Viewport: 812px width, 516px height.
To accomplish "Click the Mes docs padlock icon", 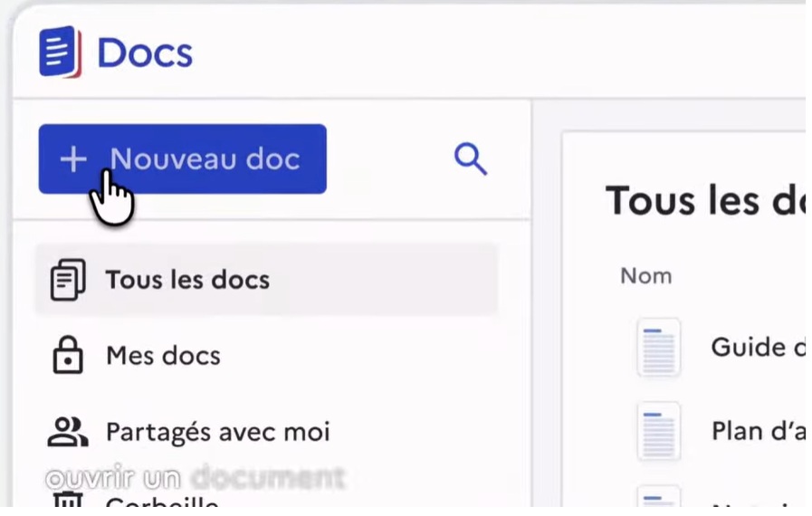I will click(x=67, y=355).
